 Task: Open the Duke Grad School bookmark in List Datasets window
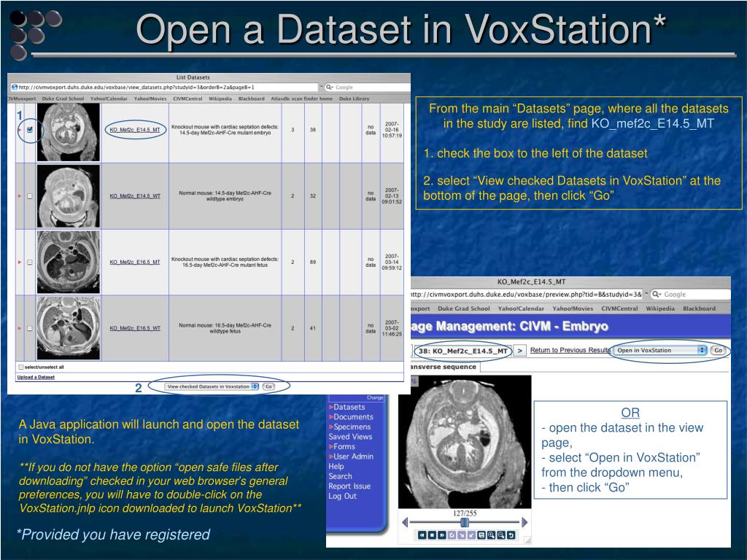pos(63,98)
